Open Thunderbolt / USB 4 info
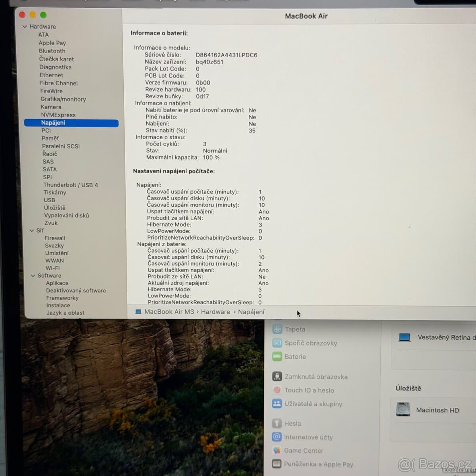The height and width of the screenshot is (476, 476). click(x=71, y=185)
